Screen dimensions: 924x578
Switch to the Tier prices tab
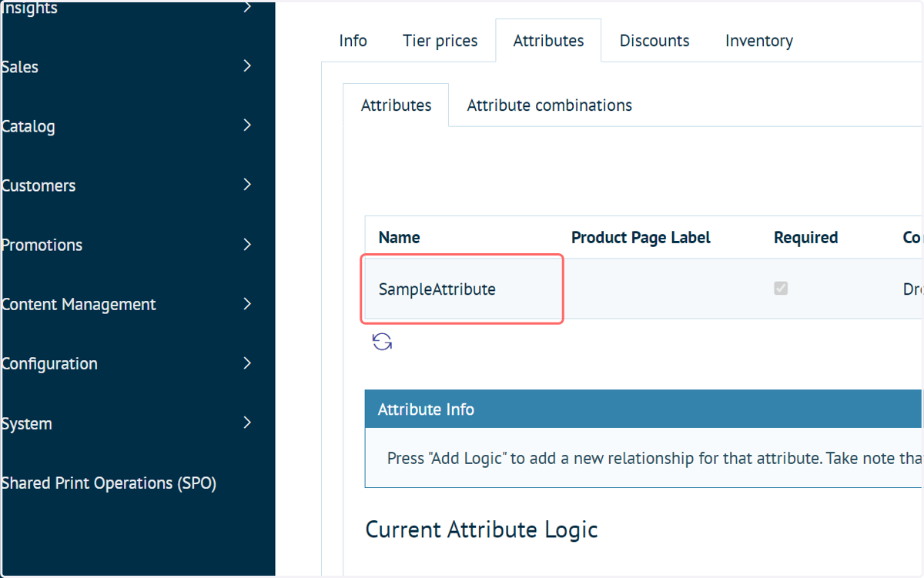440,41
